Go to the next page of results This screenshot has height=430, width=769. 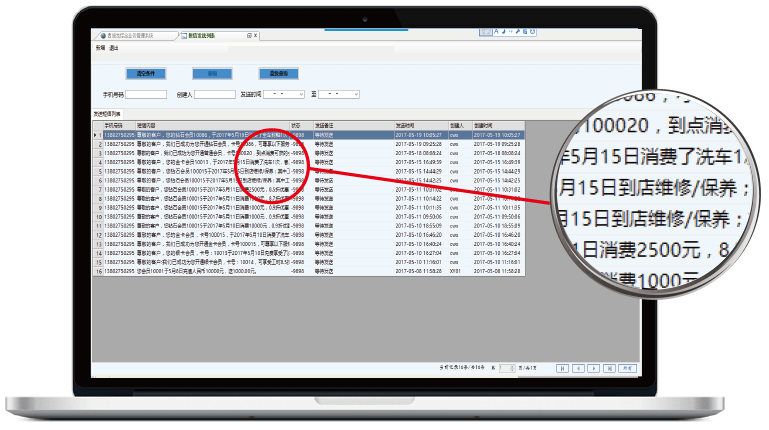pyautogui.click(x=595, y=369)
